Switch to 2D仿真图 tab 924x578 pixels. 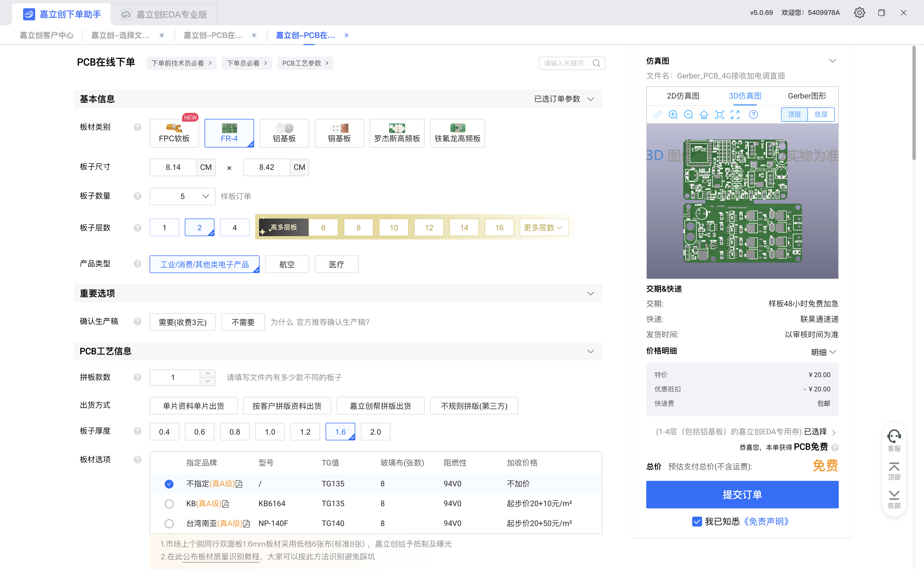coord(683,96)
